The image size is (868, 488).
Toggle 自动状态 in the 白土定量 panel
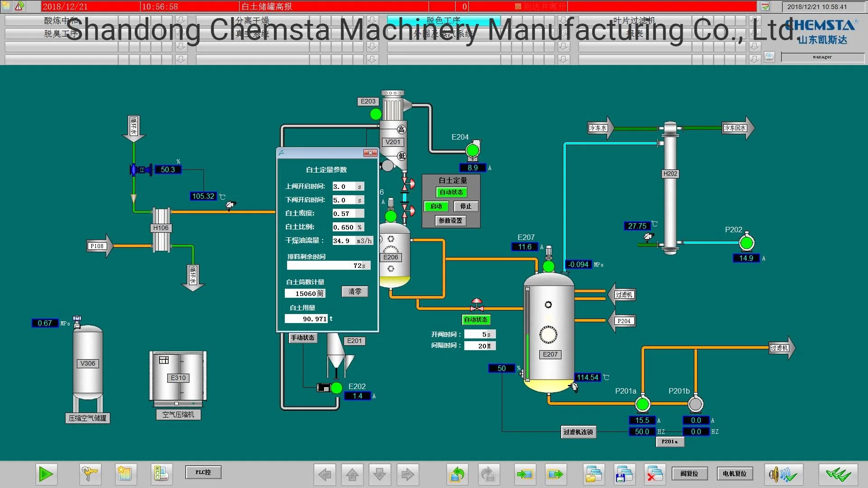451,192
